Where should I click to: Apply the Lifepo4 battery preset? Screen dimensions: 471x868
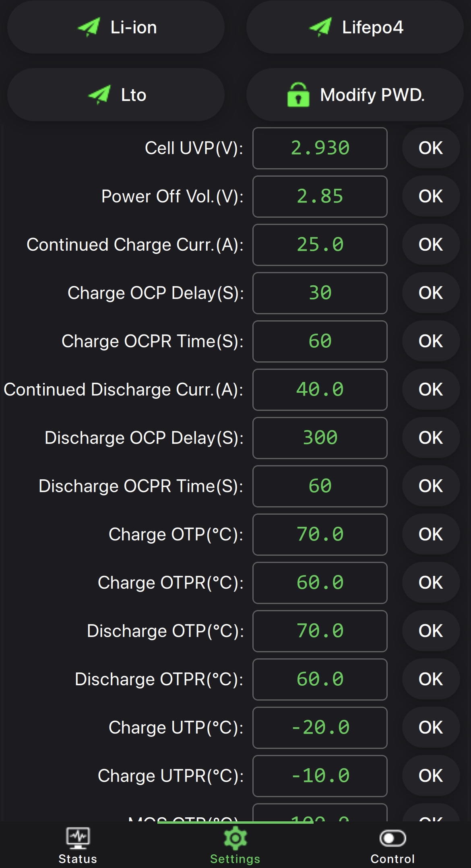coord(355,27)
